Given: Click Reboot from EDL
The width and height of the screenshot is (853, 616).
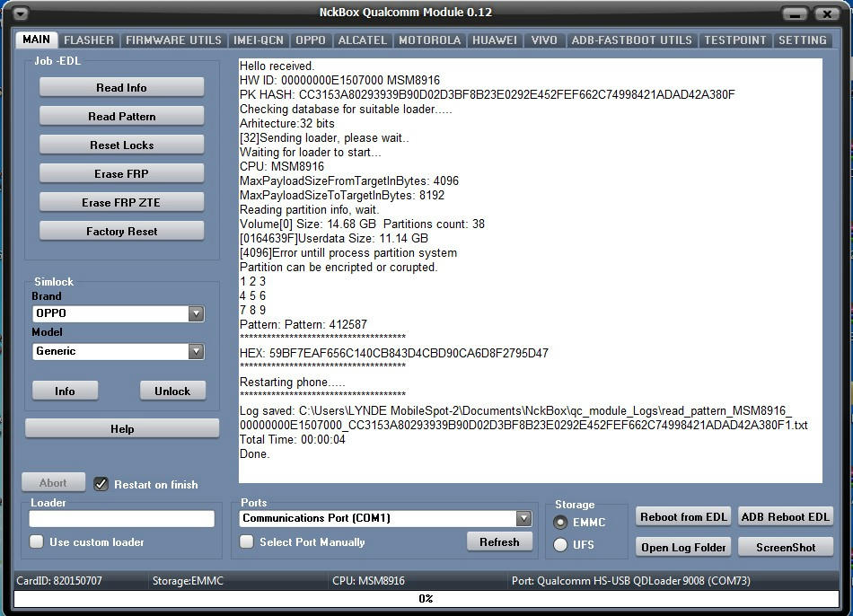Looking at the screenshot, I should pyautogui.click(x=682, y=516).
